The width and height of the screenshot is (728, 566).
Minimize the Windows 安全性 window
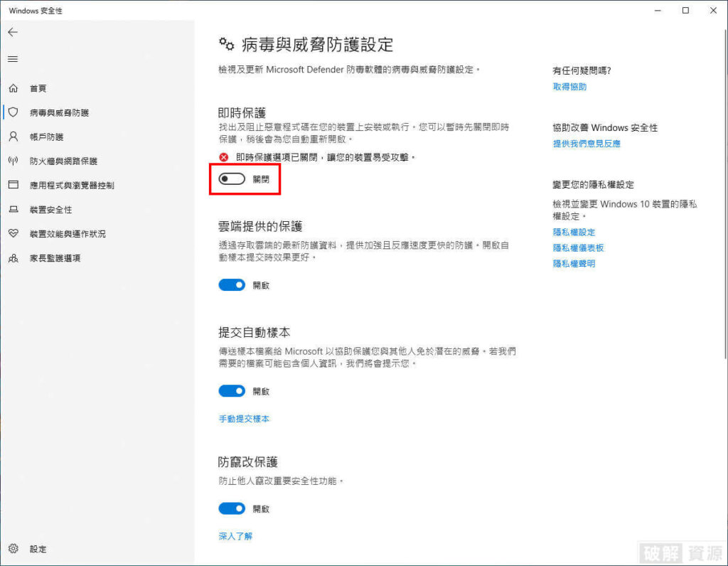pos(658,10)
